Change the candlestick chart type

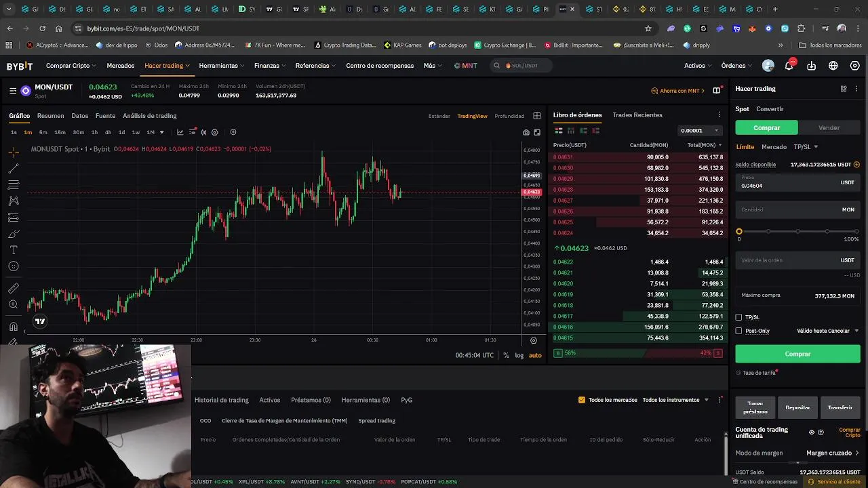pyautogui.click(x=203, y=132)
